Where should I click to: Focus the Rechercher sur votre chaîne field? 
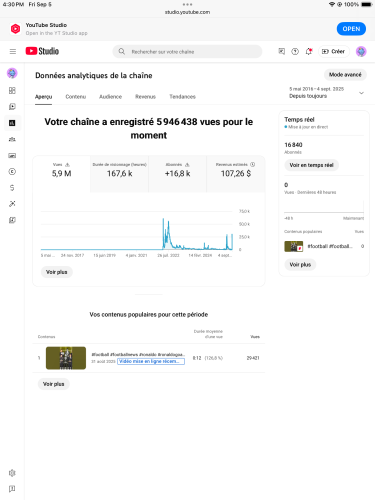click(187, 52)
